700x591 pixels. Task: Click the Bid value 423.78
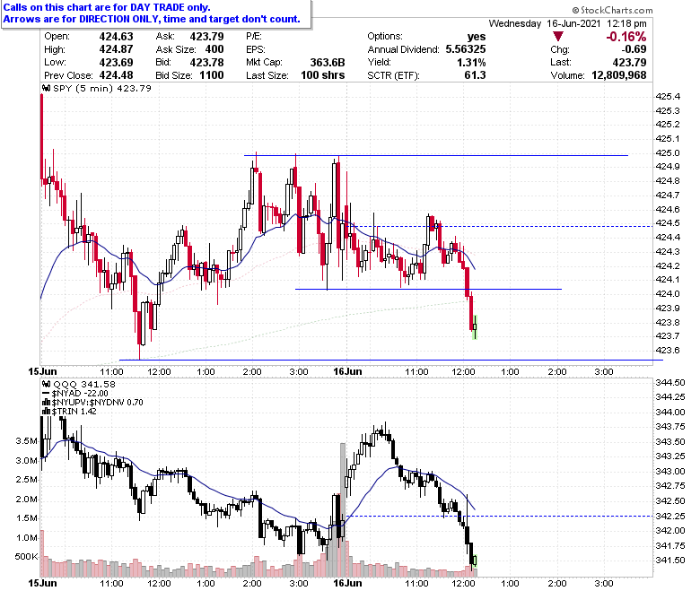206,62
